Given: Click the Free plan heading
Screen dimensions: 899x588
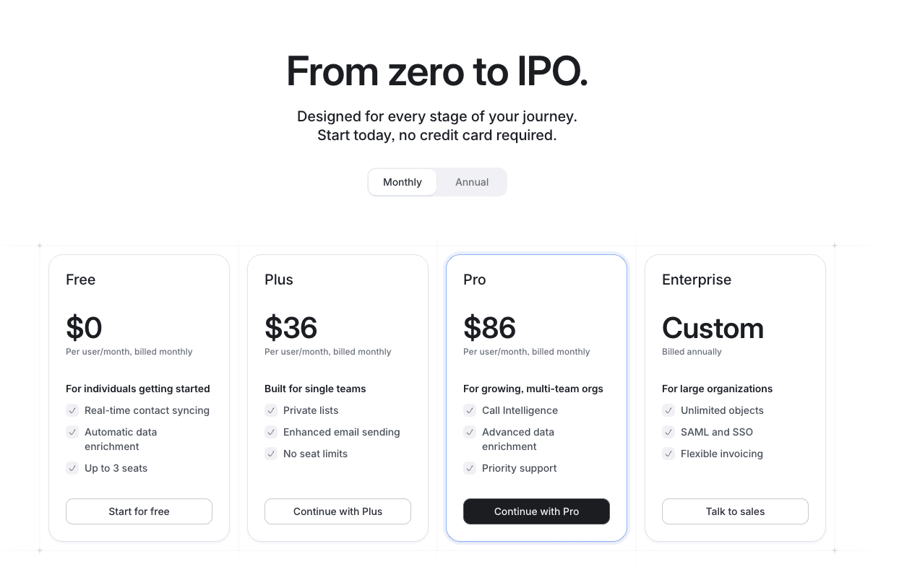Looking at the screenshot, I should point(80,280).
